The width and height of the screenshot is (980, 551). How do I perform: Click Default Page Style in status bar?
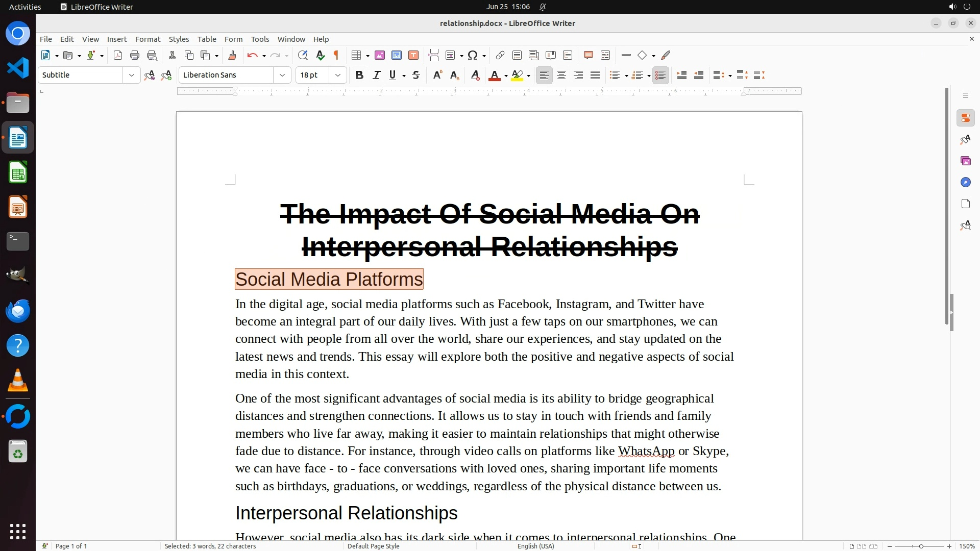373,546
